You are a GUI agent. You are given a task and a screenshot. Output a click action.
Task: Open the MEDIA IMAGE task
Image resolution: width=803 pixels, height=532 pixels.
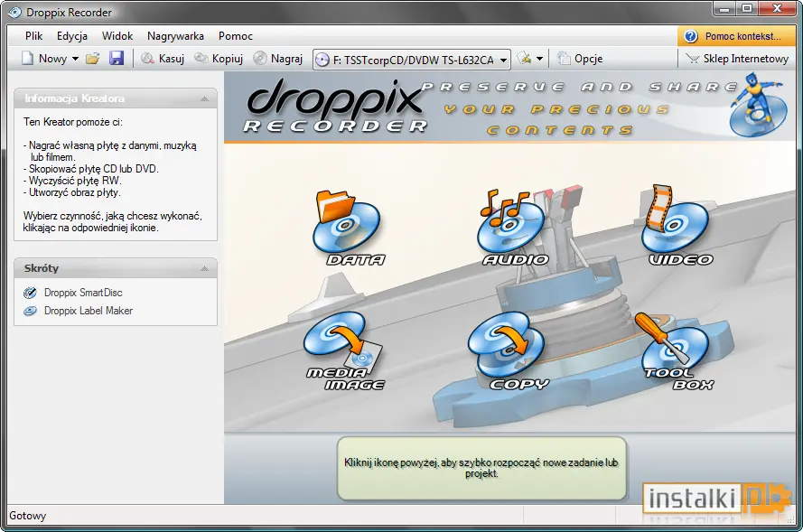[x=344, y=351]
